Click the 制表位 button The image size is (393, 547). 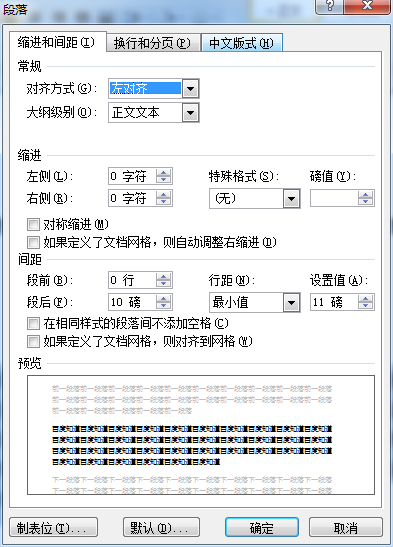click(53, 527)
